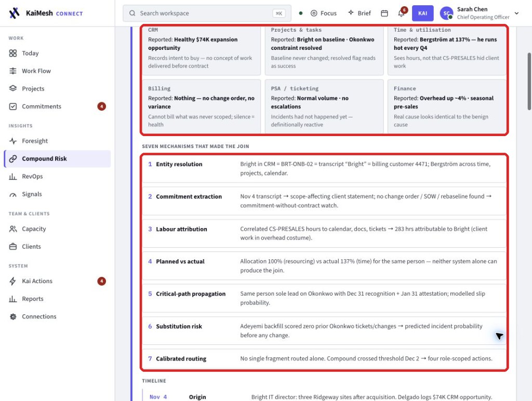Open the Connections gear icon
The height and width of the screenshot is (401, 532).
[13, 316]
